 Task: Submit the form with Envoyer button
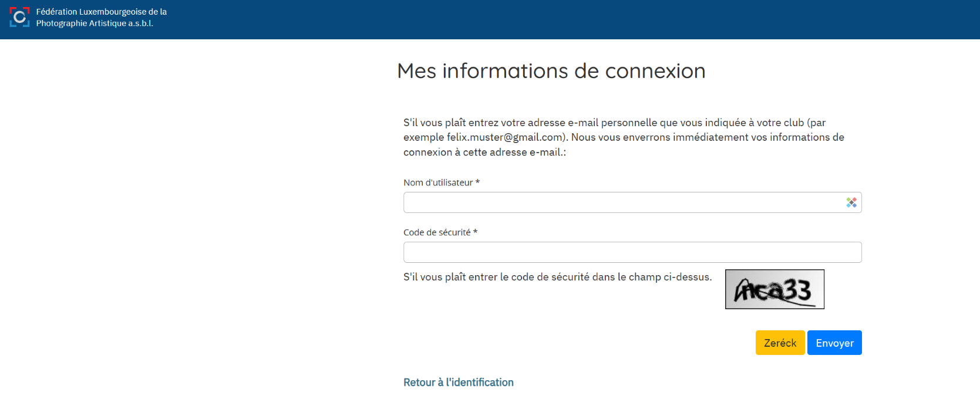click(x=834, y=343)
